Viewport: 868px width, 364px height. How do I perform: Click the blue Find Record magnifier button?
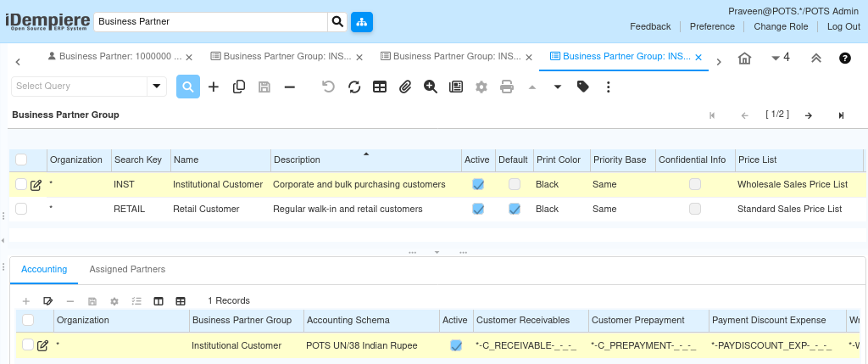coord(188,87)
